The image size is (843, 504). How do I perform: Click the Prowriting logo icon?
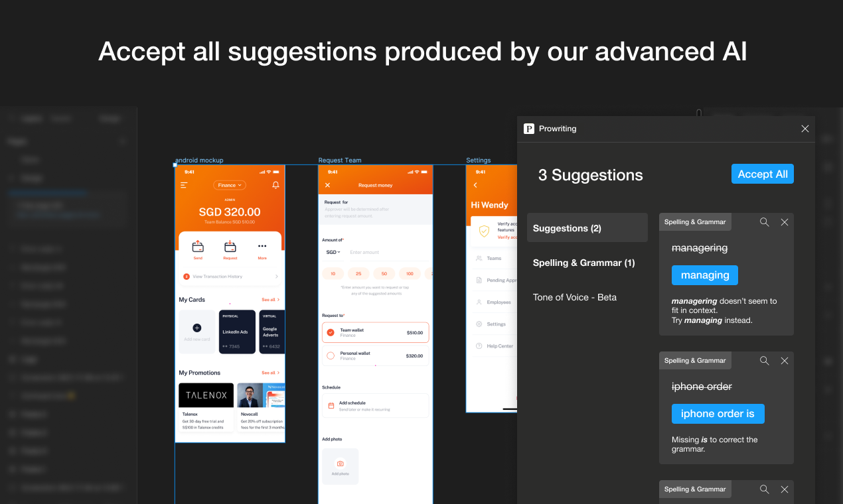click(529, 129)
